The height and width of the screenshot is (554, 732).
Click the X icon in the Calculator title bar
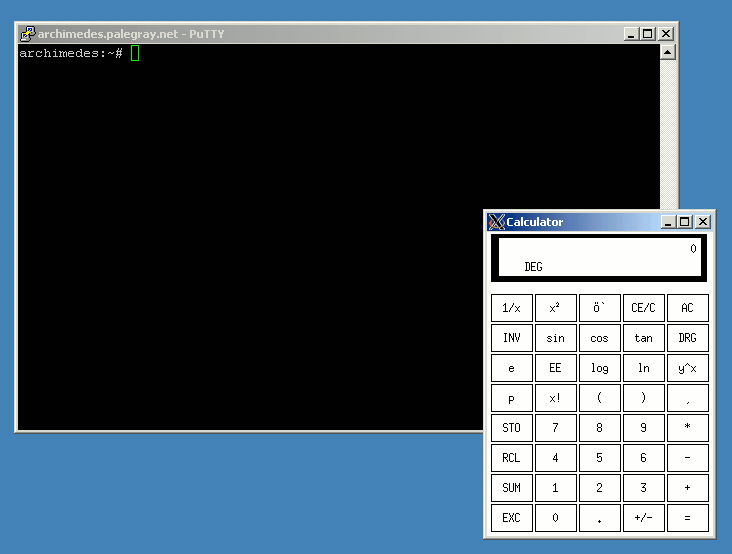496,222
